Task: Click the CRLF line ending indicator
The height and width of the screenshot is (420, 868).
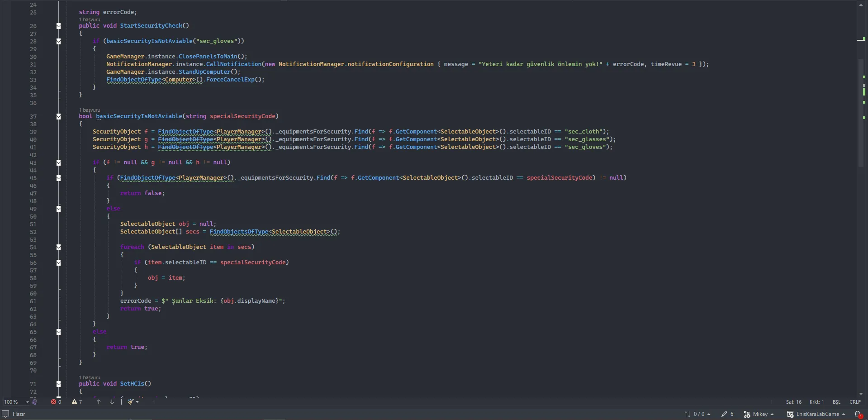Action: click(x=855, y=402)
